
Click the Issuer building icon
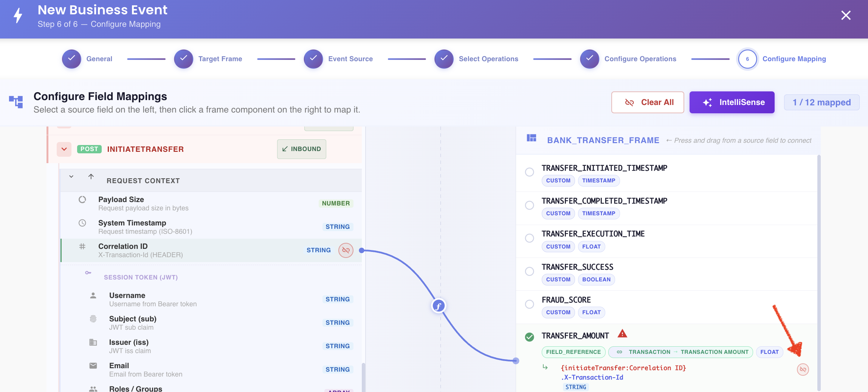[93, 342]
